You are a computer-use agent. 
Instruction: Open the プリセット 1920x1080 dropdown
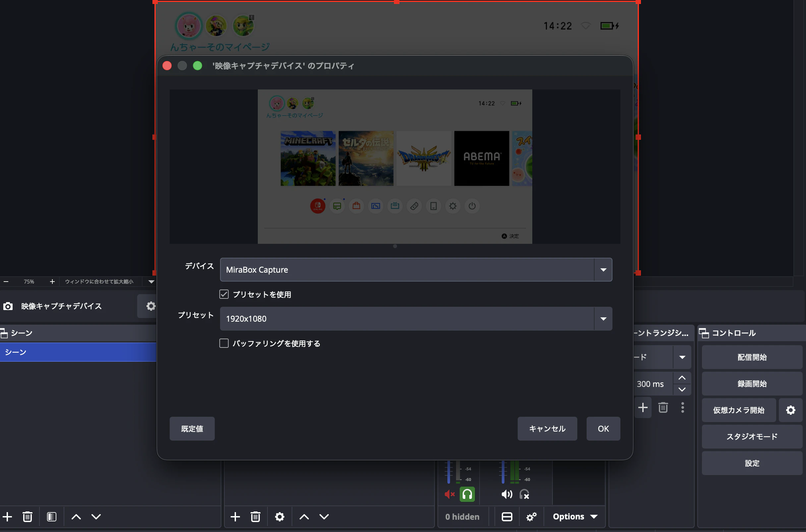(416, 319)
